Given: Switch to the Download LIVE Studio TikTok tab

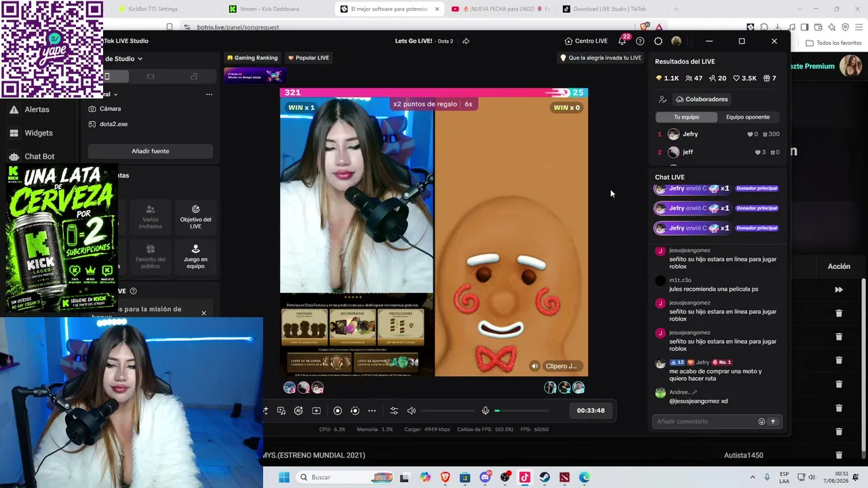Looking at the screenshot, I should pyautogui.click(x=610, y=9).
